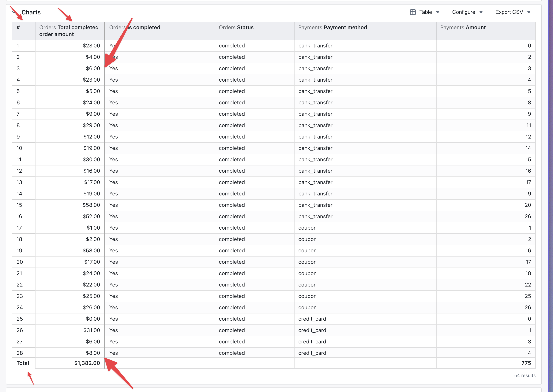This screenshot has height=392, width=553.
Task: Click amount 22 in row 22
Action: pos(528,285)
